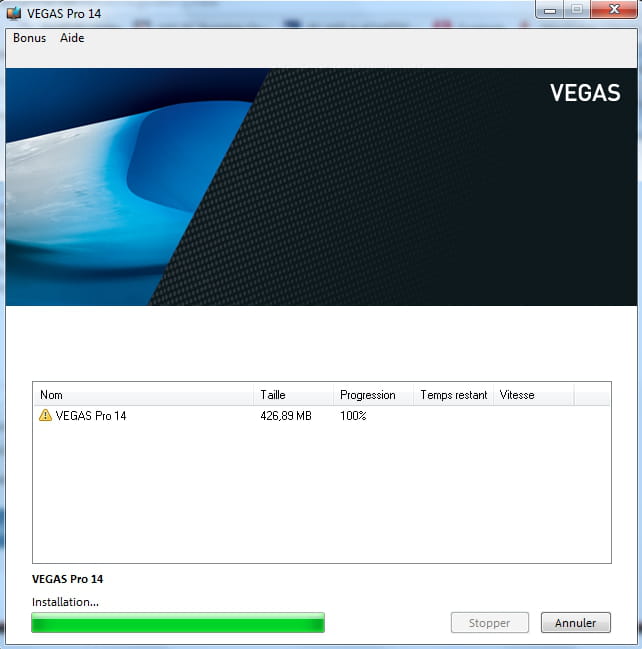The height and width of the screenshot is (649, 642).
Task: Open the Bonus menu
Action: pos(29,38)
